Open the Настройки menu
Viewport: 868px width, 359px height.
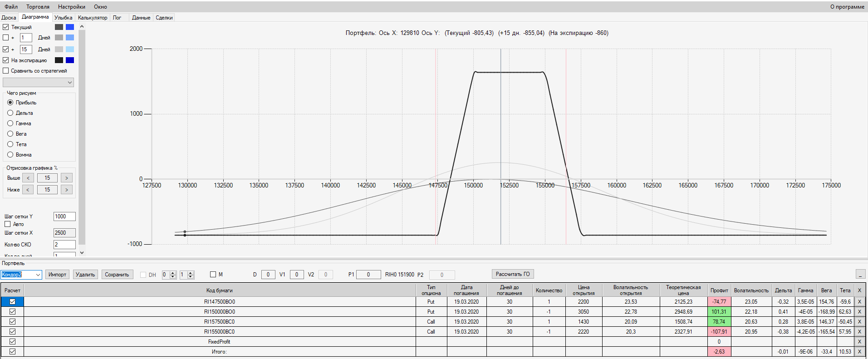72,7
